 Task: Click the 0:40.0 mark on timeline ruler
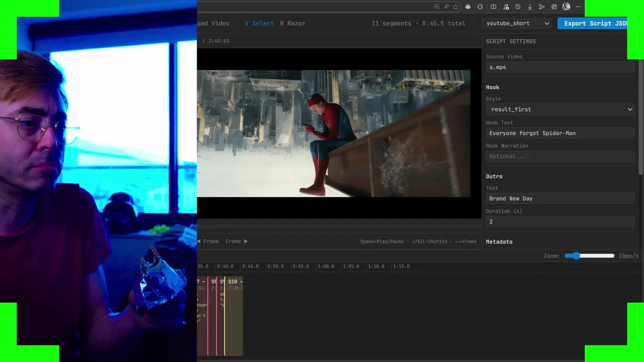225,266
